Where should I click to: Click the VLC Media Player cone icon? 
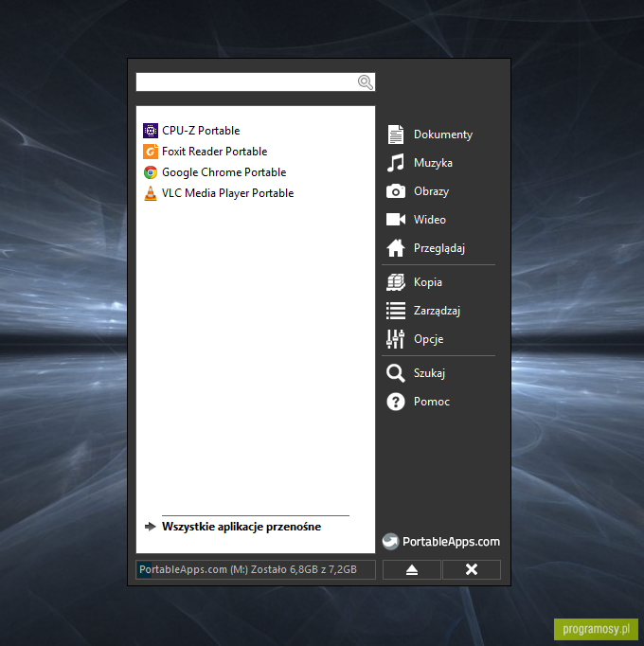point(151,193)
